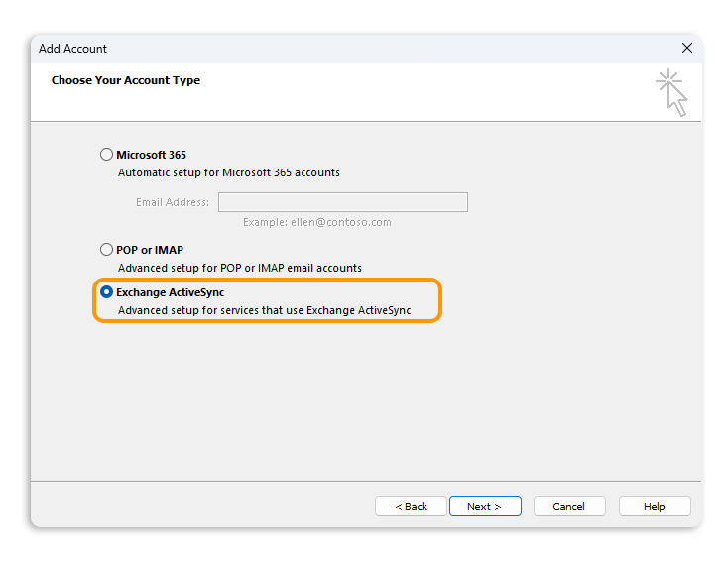Continue with the Next > button
The image size is (728, 565).
click(x=485, y=507)
